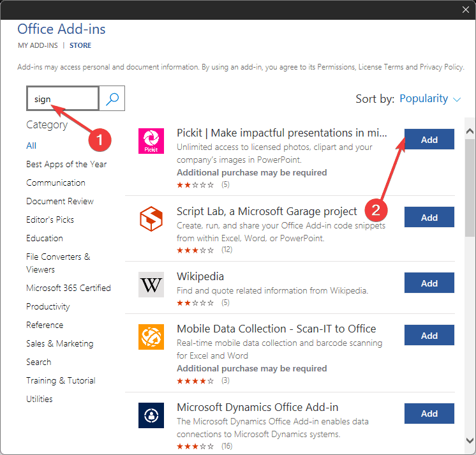Add the Wikipedia add-in
This screenshot has width=476, height=455.
point(429,283)
